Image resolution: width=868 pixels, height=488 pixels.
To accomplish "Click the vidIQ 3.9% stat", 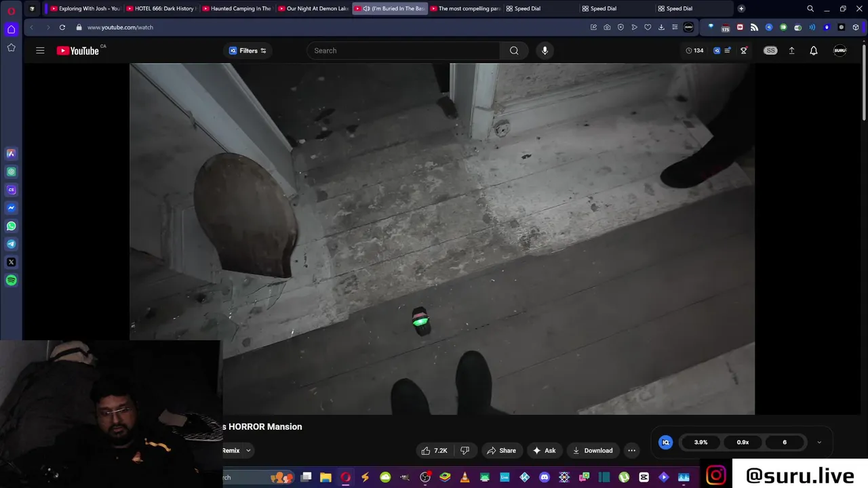I will click(701, 443).
